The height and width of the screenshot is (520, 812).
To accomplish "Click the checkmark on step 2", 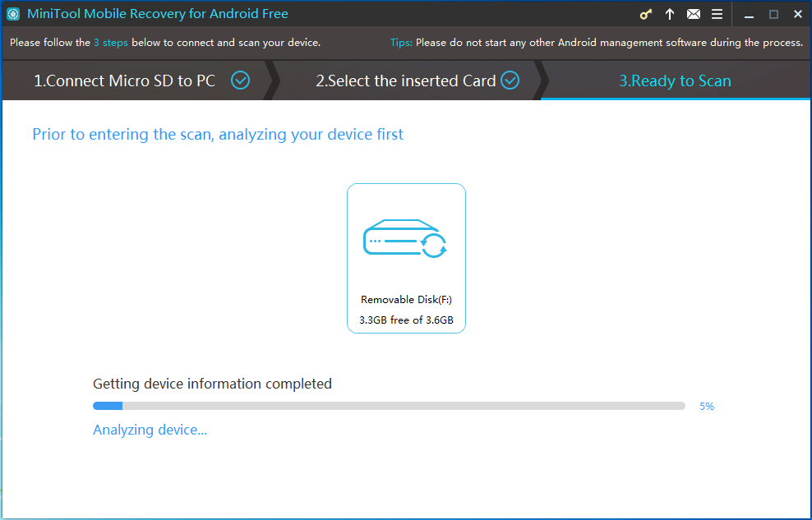I will (x=510, y=81).
